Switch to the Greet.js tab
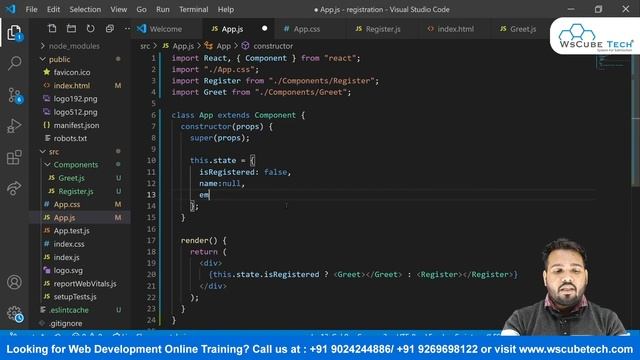 [x=522, y=29]
